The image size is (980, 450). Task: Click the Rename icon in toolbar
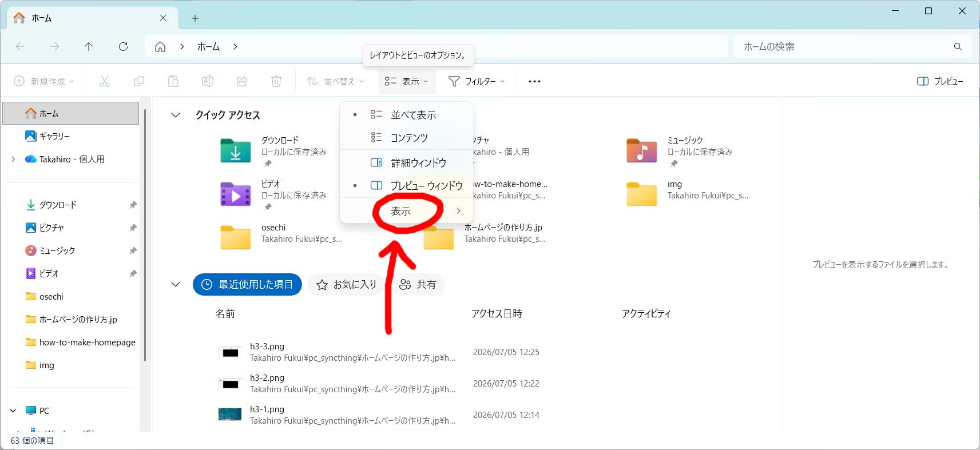tap(208, 81)
